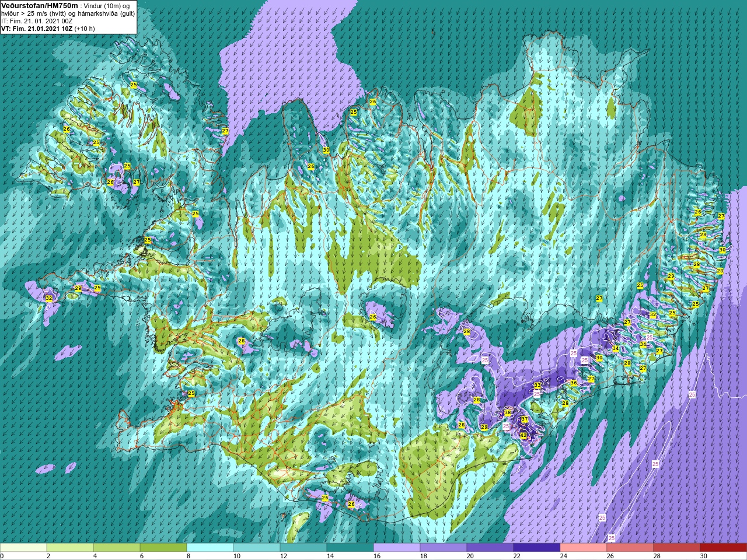Click the 14–16 dark teal legend swatch
The width and height of the screenshot is (747, 560).
[350, 548]
